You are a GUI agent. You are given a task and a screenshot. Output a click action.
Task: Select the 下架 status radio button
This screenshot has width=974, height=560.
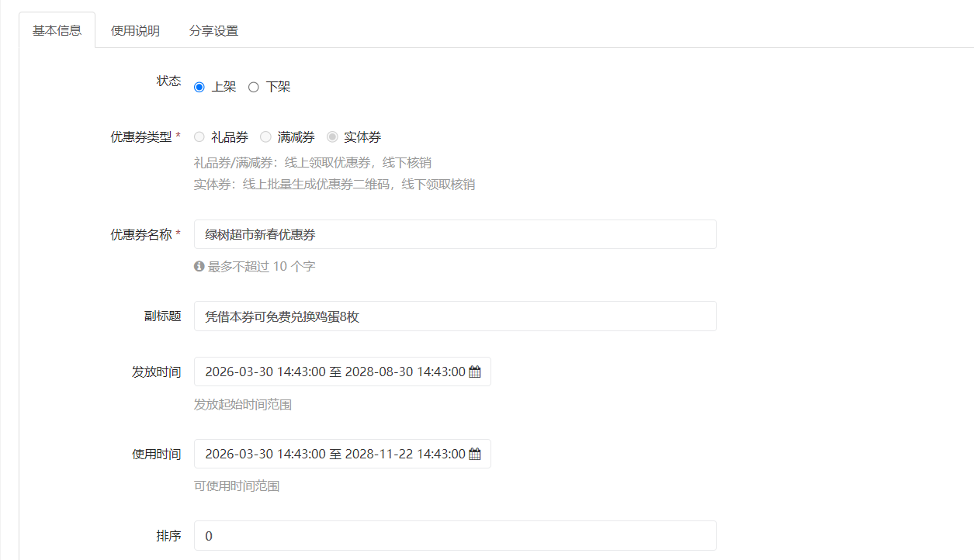point(254,87)
